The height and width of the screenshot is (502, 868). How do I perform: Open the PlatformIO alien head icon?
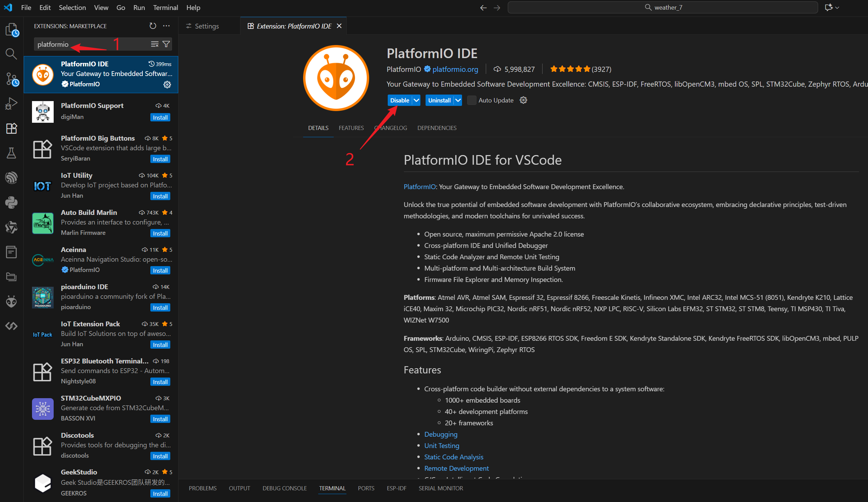tap(11, 302)
